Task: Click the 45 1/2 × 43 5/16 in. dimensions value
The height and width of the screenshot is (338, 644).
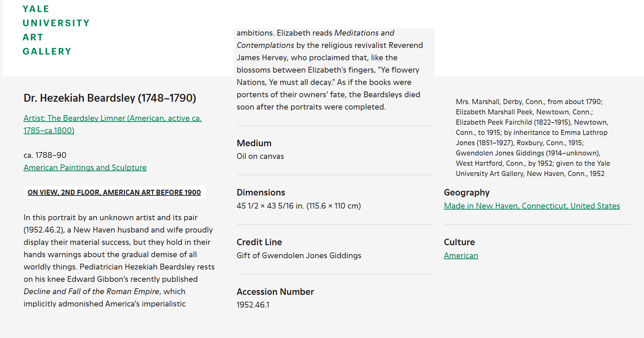Action: tap(298, 206)
